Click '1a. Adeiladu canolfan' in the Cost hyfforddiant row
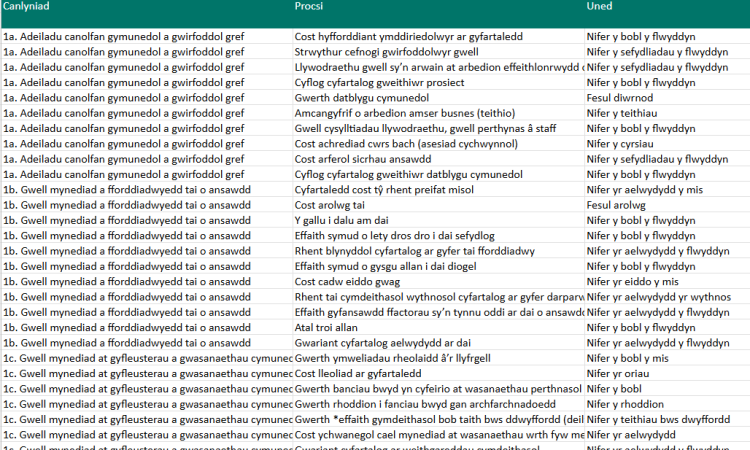 tap(147, 36)
